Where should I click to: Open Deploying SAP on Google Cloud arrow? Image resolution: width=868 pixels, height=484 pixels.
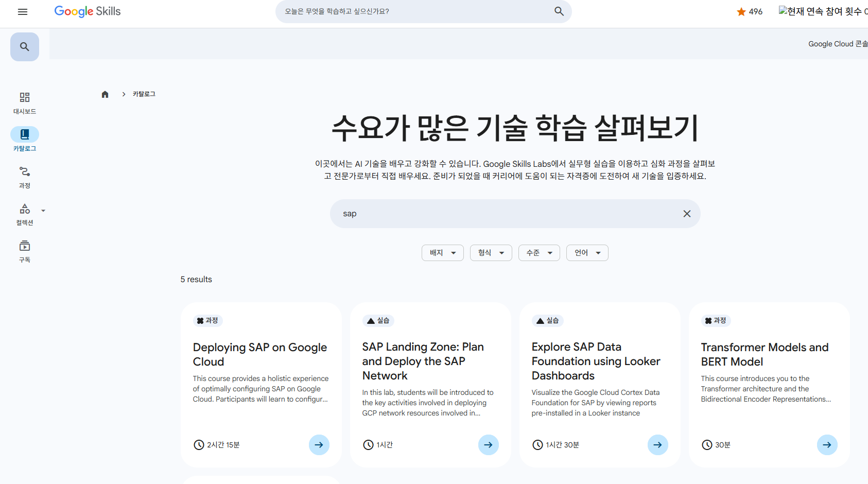coord(319,445)
